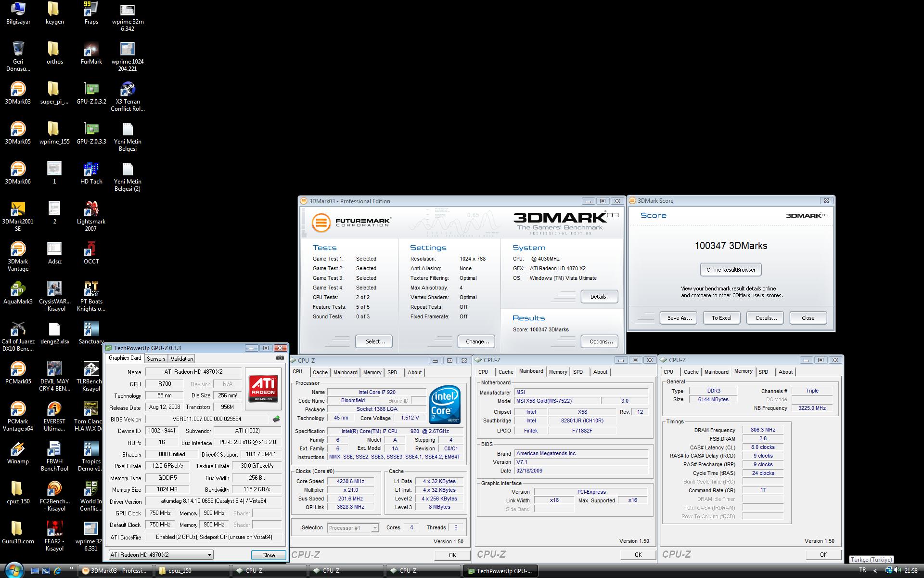Viewport: 924px width, 578px height.
Task: Click the cpuz_150 taskbar button
Action: (x=192, y=571)
